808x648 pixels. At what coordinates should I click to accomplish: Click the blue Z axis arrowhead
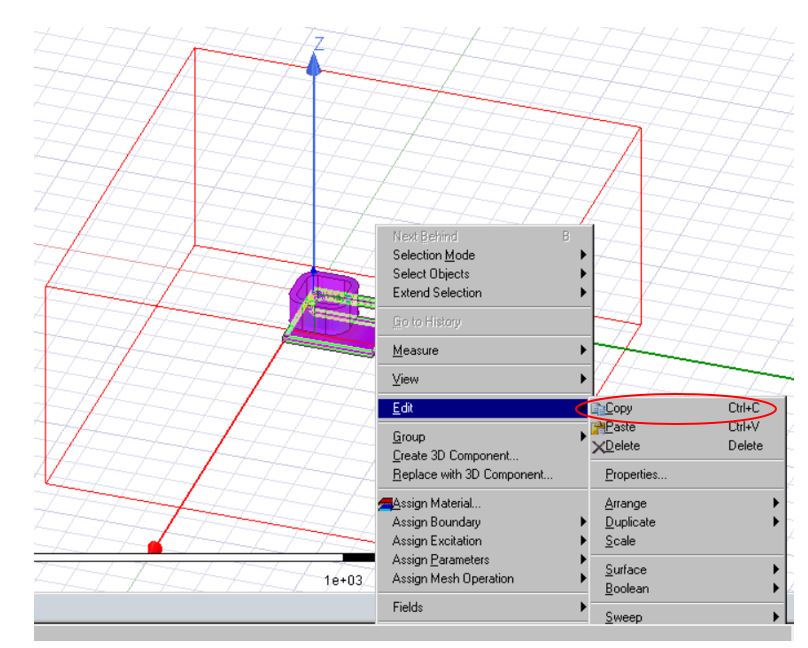[314, 64]
